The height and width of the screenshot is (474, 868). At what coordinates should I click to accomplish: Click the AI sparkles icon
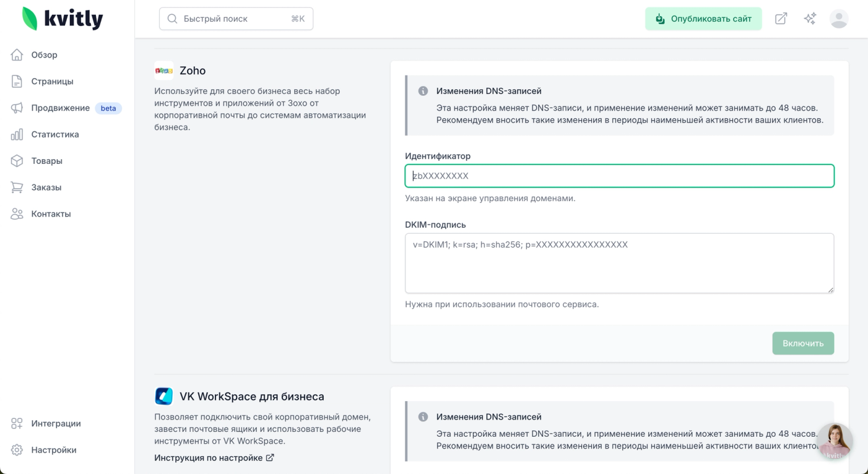810,19
